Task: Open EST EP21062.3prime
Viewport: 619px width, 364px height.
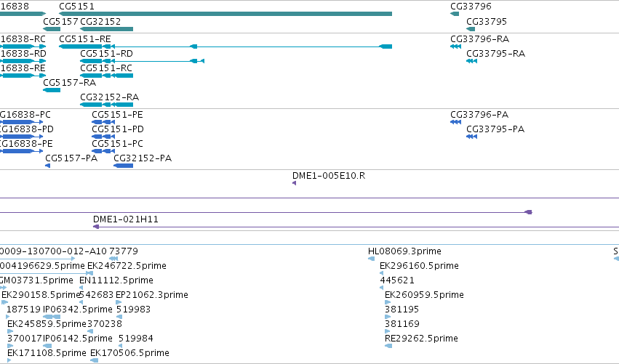Action: (x=151, y=295)
